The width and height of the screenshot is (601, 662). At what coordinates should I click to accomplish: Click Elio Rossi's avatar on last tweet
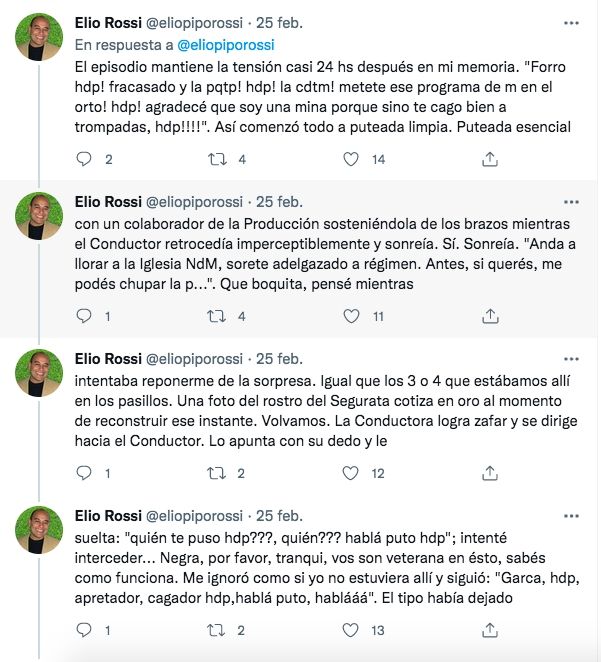[39, 530]
